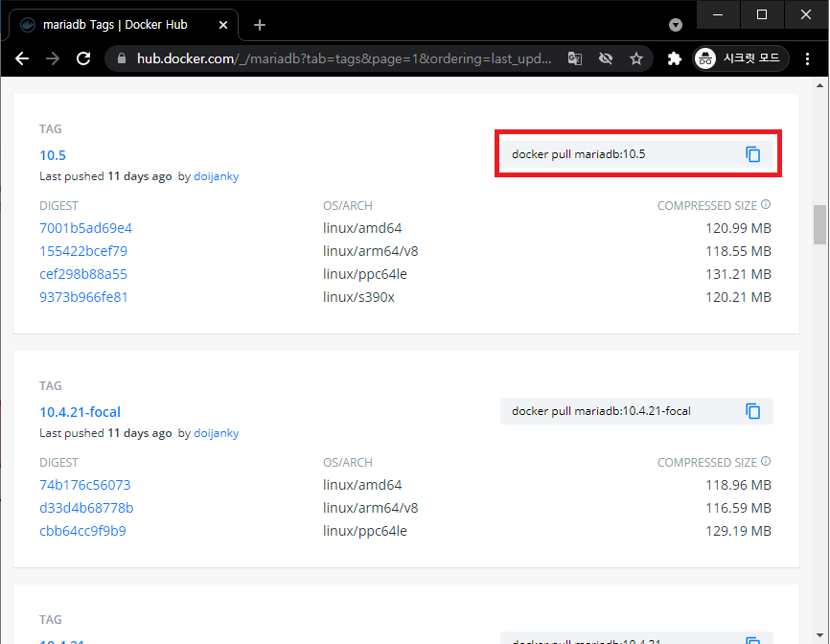Copy the docker pull mariadb:10.5 command
Viewport: 830px width, 644px height.
752,154
